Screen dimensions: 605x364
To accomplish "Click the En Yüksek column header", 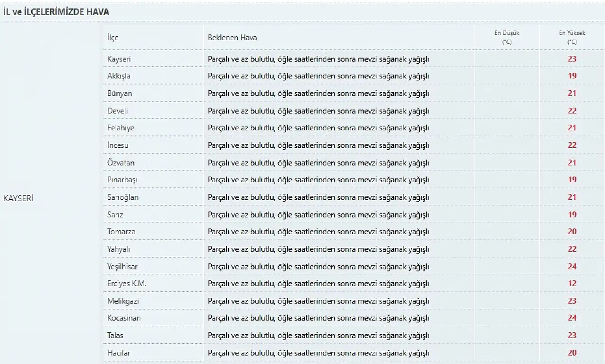I will pos(572,37).
